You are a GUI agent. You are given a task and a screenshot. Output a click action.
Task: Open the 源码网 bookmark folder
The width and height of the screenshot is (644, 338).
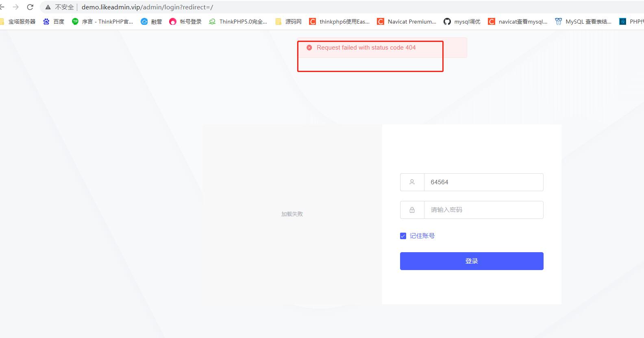288,22
